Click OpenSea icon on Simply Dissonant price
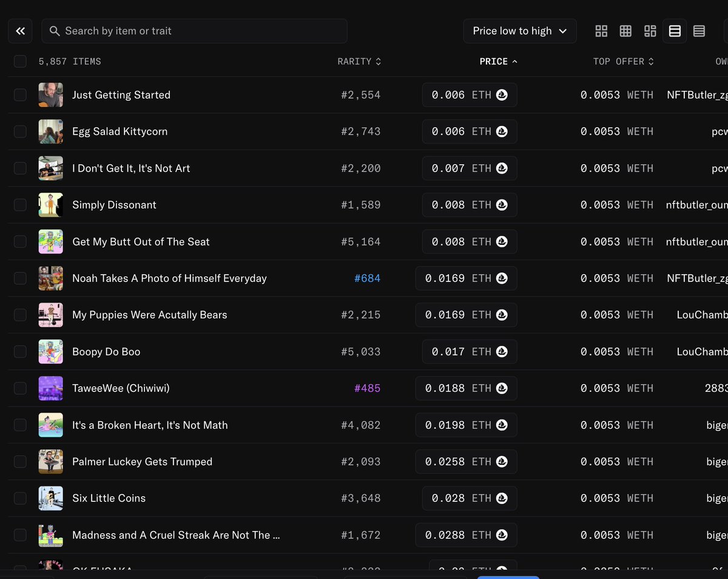The height and width of the screenshot is (579, 728). click(502, 205)
